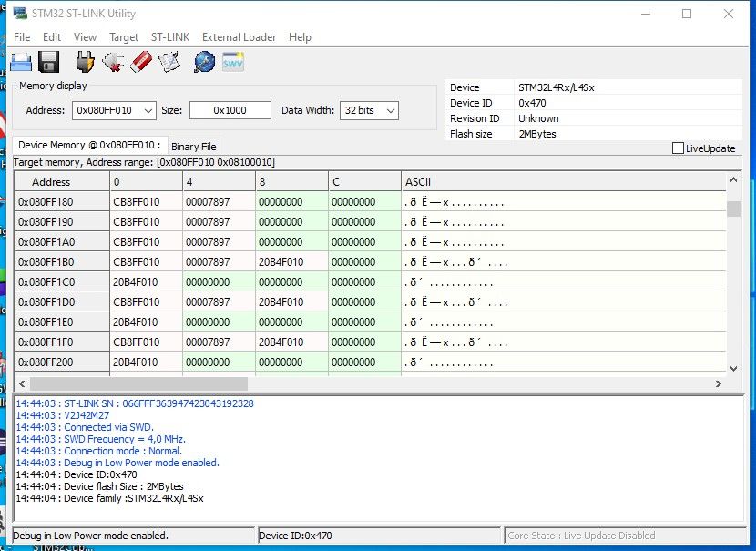The width and height of the screenshot is (756, 551).
Task: Open the View menu
Action: [85, 37]
